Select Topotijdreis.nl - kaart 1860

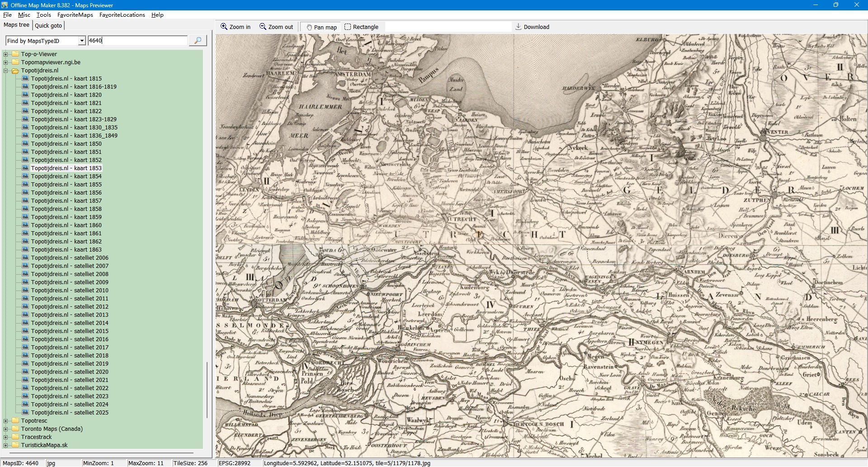[x=66, y=225]
